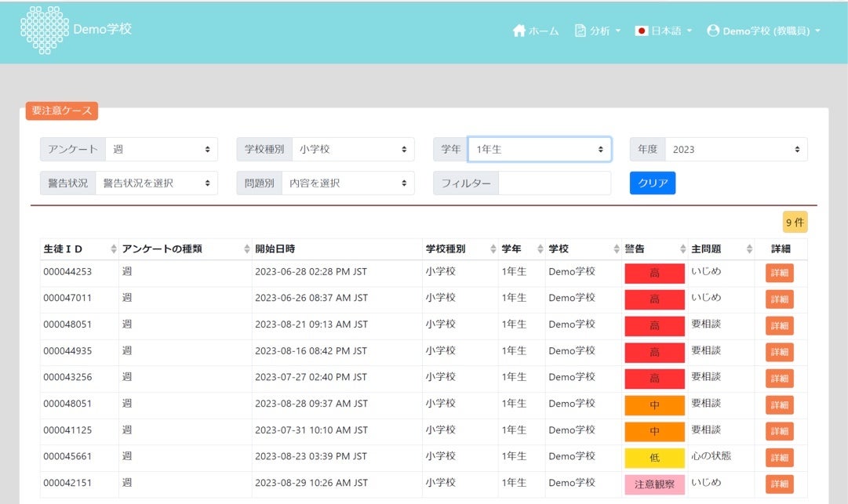This screenshot has height=504, width=848.
Task: Click the Demo学校 heart logo
Action: [44, 31]
